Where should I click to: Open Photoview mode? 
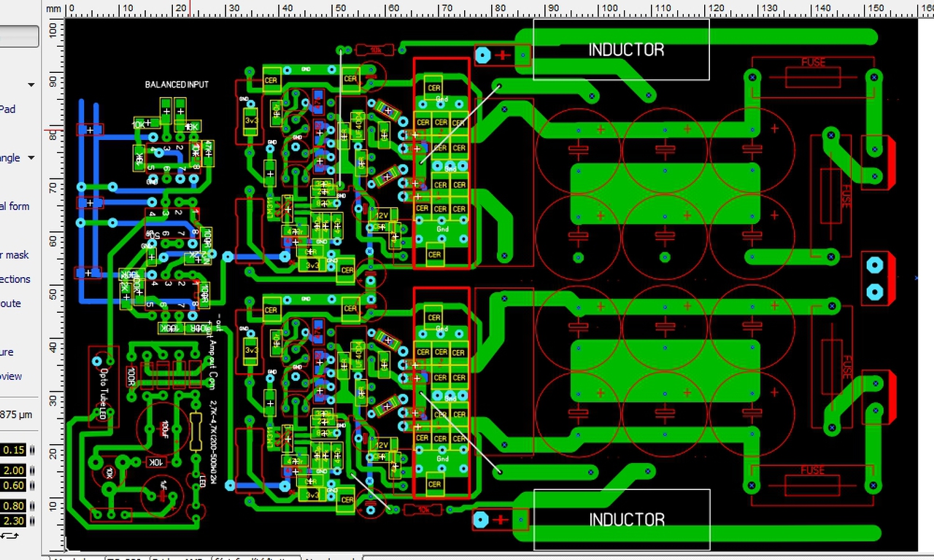[11, 376]
